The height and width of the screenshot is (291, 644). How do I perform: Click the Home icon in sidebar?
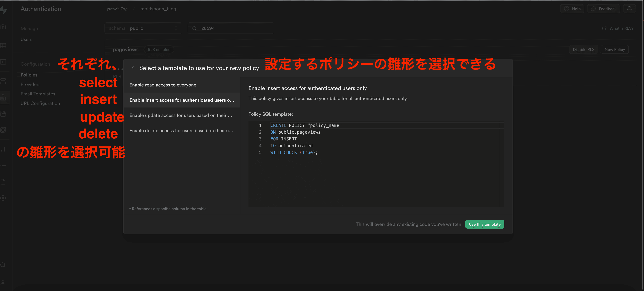3,27
